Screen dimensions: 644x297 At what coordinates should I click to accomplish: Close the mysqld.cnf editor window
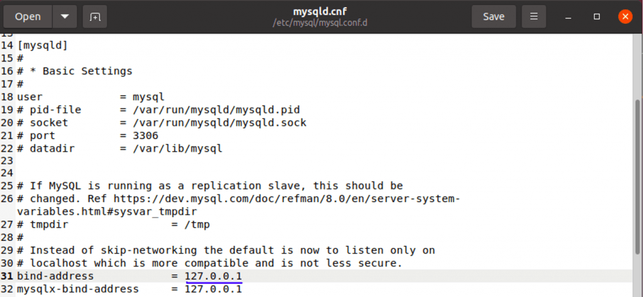click(x=625, y=17)
